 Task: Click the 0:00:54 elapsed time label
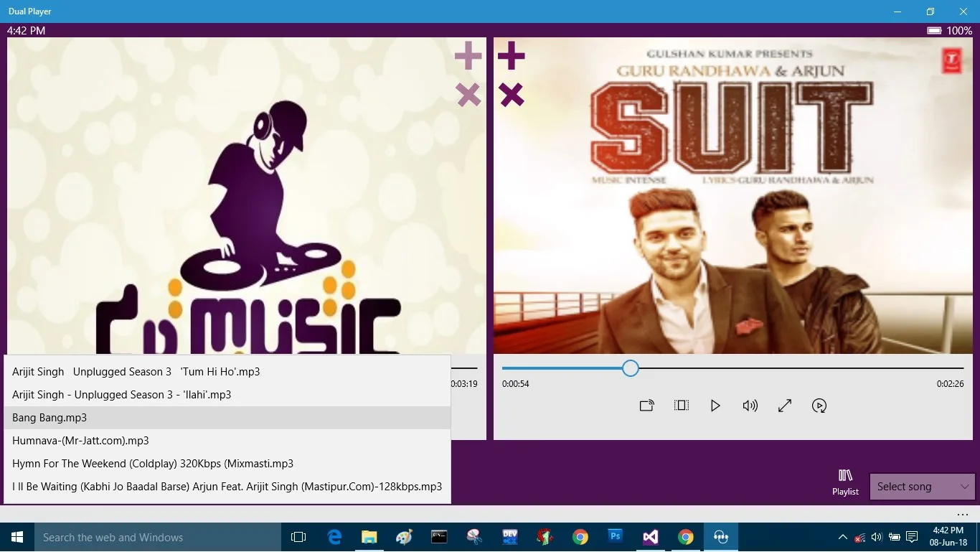pos(516,384)
